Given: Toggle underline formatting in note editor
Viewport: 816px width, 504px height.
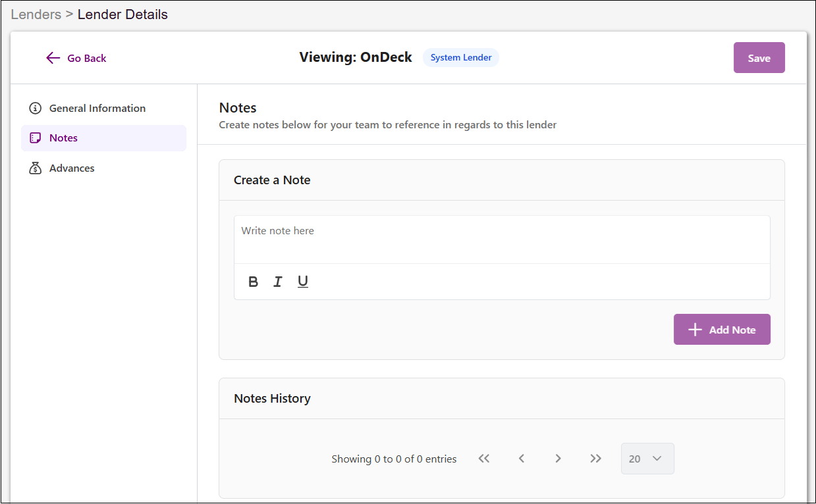Looking at the screenshot, I should (303, 282).
